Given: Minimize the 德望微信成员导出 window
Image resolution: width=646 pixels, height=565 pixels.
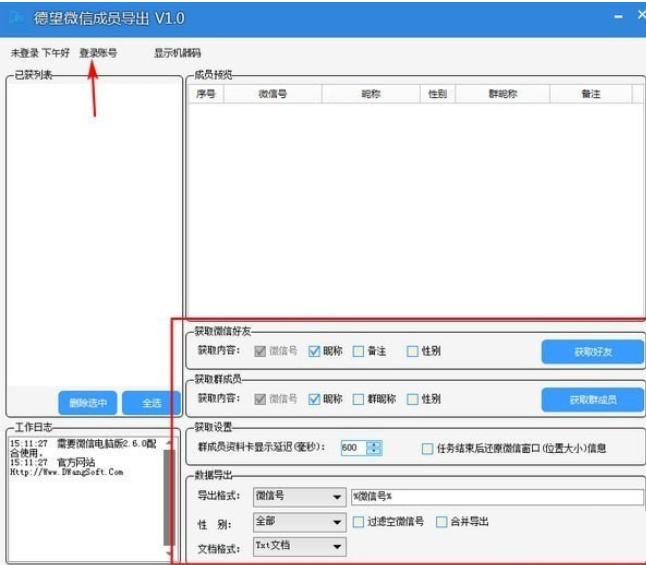Looking at the screenshot, I should [x=618, y=17].
